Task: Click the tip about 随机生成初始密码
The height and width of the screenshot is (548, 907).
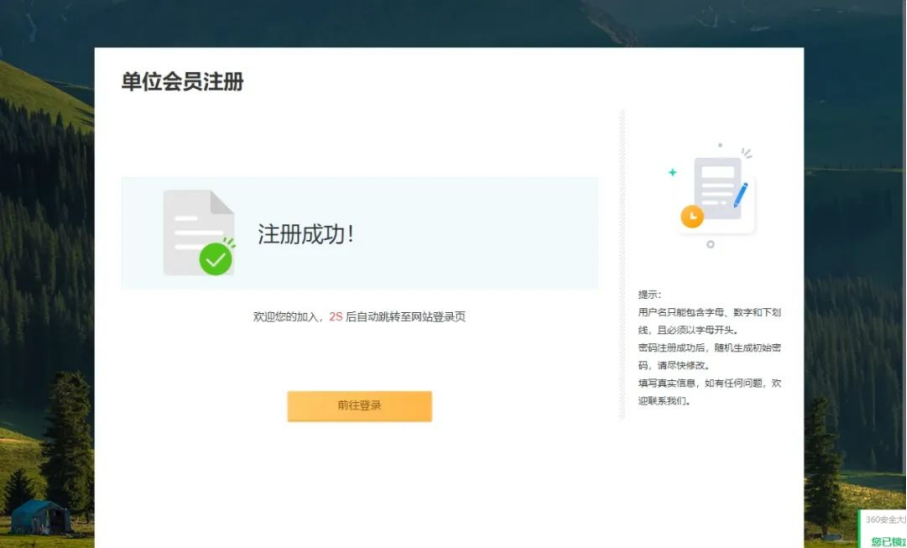Action: pyautogui.click(x=709, y=356)
